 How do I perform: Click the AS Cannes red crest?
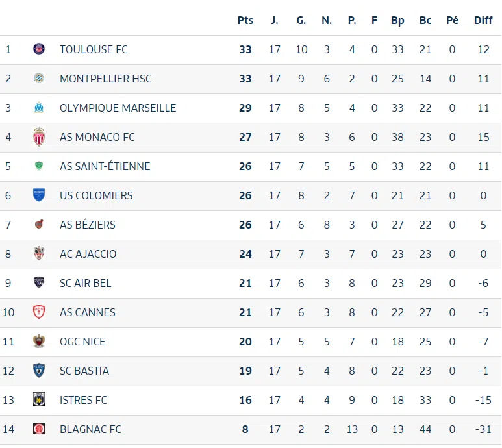(39, 312)
